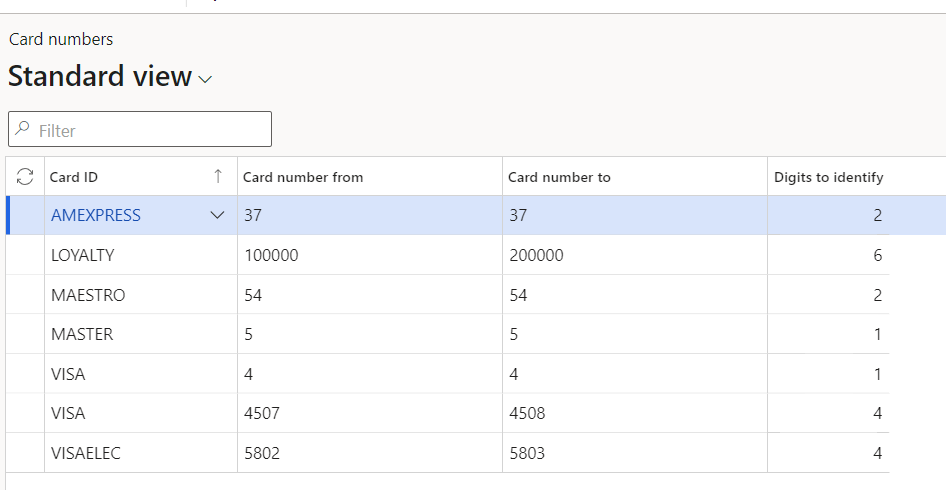Viewport: 946px width, 490px height.
Task: Click MASTER Card number to value 5
Action: click(513, 334)
